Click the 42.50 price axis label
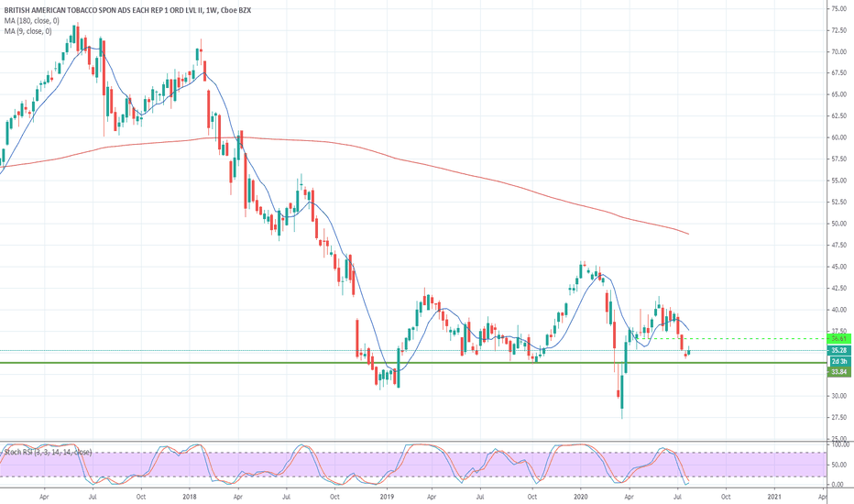 (838, 289)
